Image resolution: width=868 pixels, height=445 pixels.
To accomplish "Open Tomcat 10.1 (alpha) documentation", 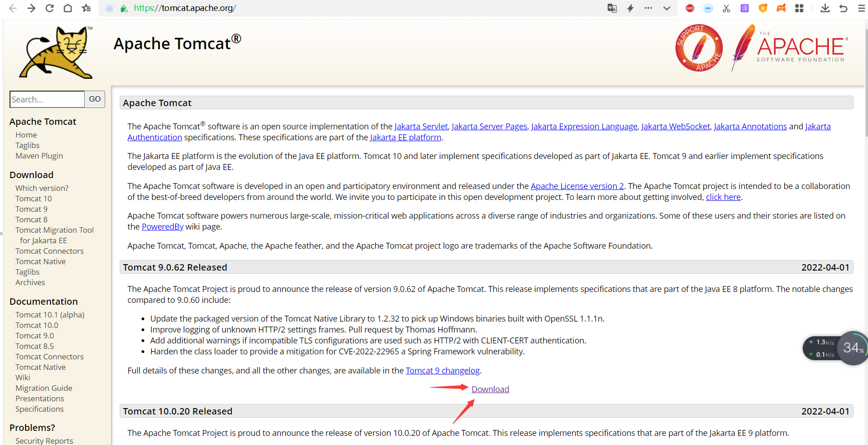I will 50,315.
